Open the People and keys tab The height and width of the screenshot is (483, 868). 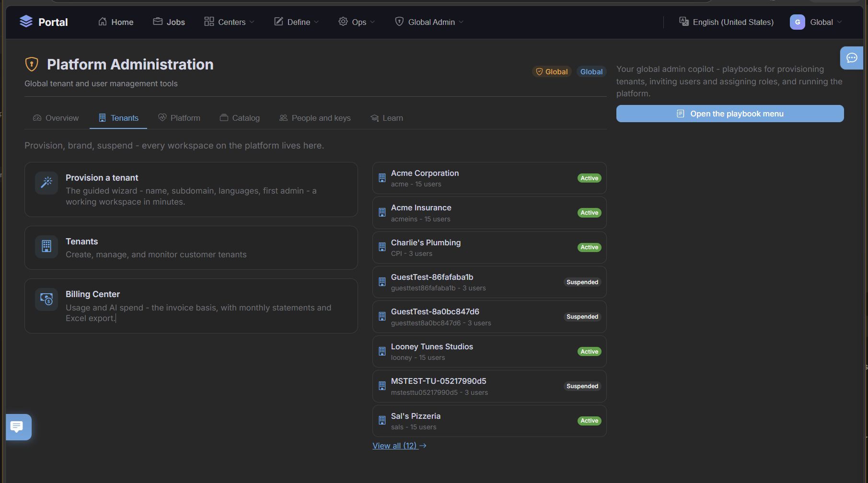click(x=315, y=118)
